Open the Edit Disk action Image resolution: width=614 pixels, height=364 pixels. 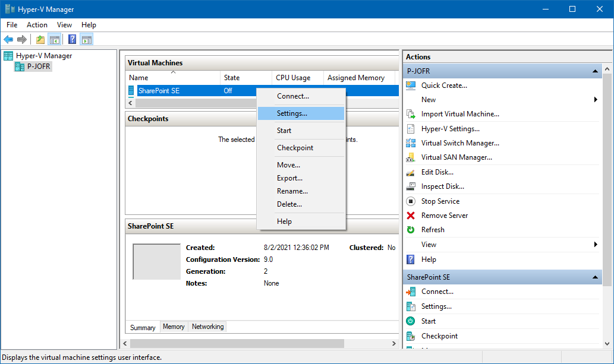(x=437, y=172)
